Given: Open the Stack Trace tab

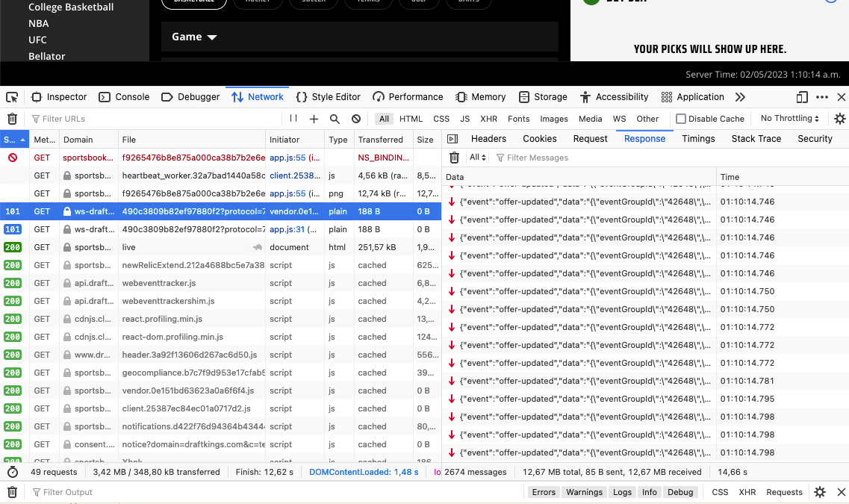Looking at the screenshot, I should 756,139.
